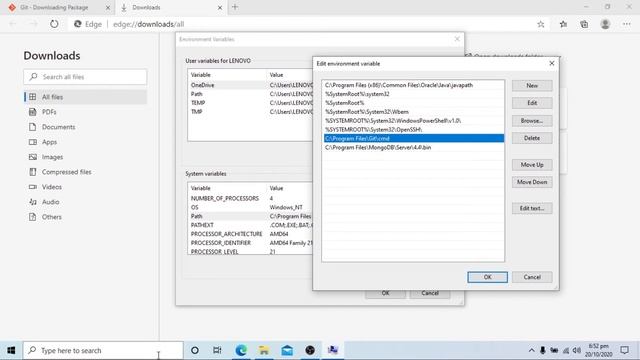Click the Move Up button
This screenshot has height=360, width=640.
532,164
